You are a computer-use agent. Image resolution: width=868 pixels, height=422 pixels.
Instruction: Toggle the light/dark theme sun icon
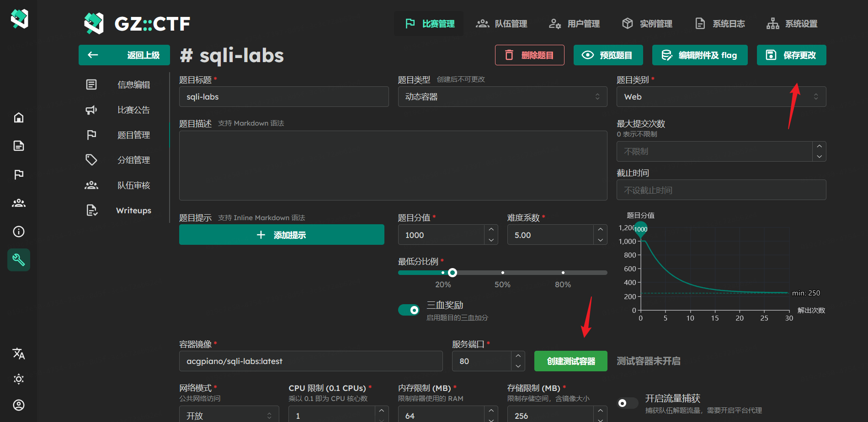[x=19, y=379]
